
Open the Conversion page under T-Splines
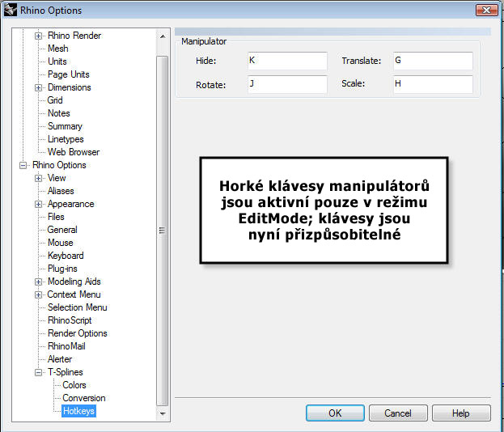[84, 398]
